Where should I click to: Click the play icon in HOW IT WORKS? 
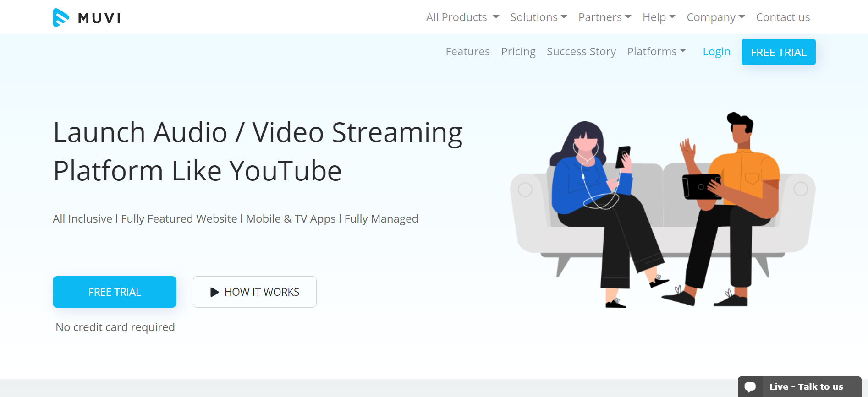click(x=214, y=292)
